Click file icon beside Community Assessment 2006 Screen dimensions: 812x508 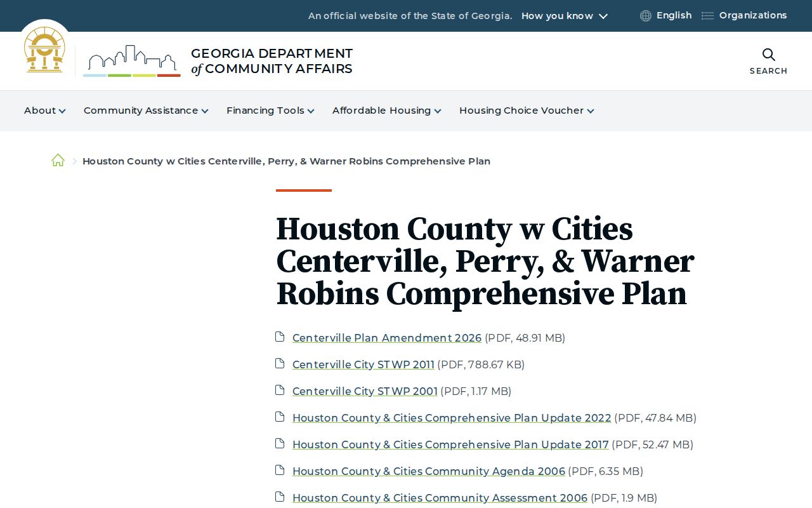pyautogui.click(x=280, y=497)
